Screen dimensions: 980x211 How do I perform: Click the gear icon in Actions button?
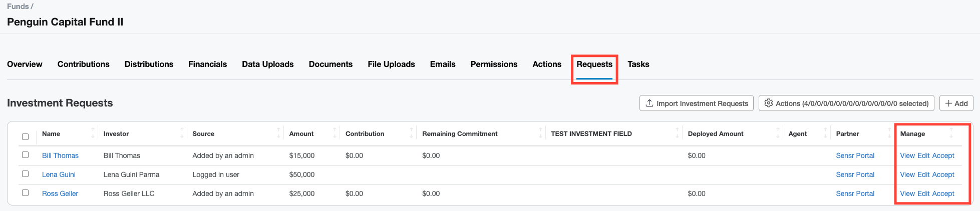tap(769, 103)
